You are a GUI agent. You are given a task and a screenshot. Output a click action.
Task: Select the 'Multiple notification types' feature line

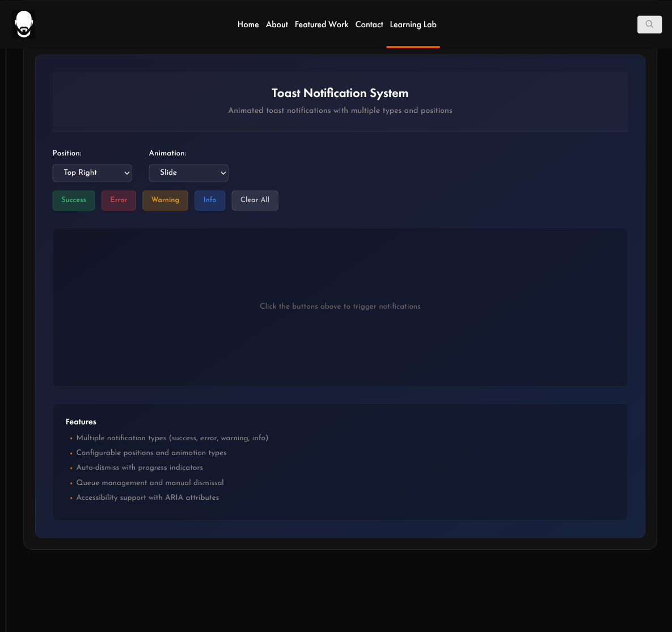tap(172, 438)
